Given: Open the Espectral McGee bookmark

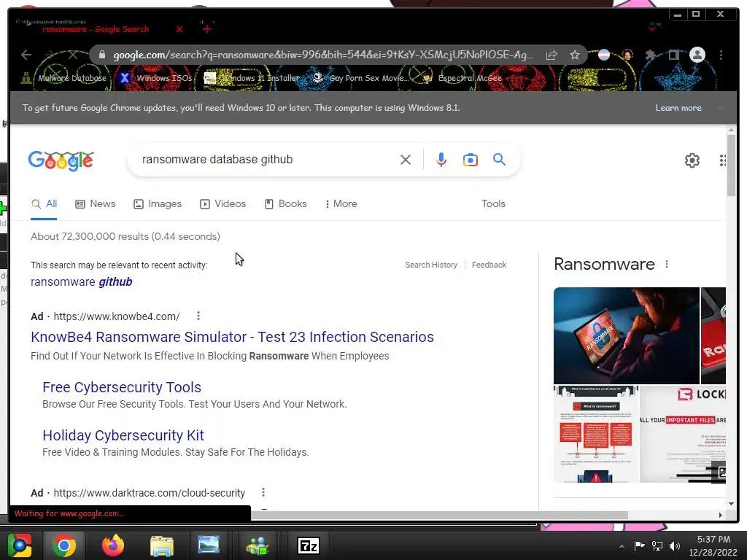Looking at the screenshot, I should (x=462, y=78).
